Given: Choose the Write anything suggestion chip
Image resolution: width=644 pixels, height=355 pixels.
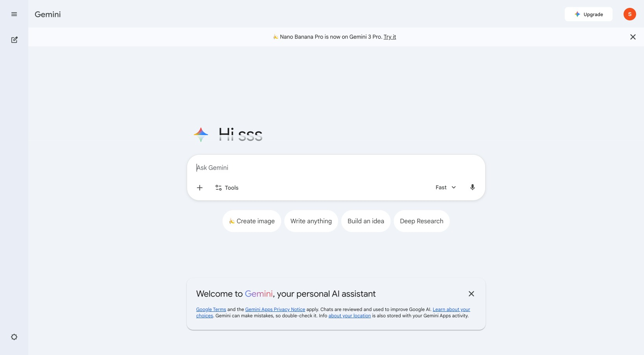Looking at the screenshot, I should click(x=311, y=221).
